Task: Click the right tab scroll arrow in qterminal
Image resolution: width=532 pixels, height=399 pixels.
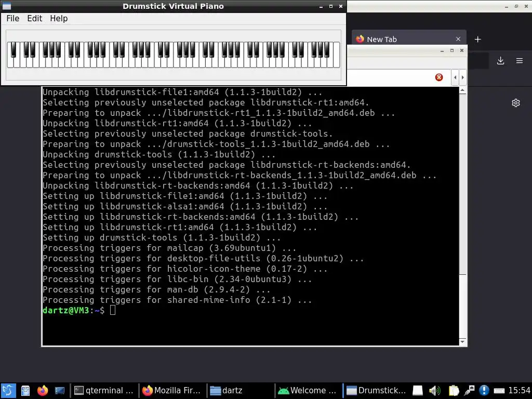Action: (462, 77)
